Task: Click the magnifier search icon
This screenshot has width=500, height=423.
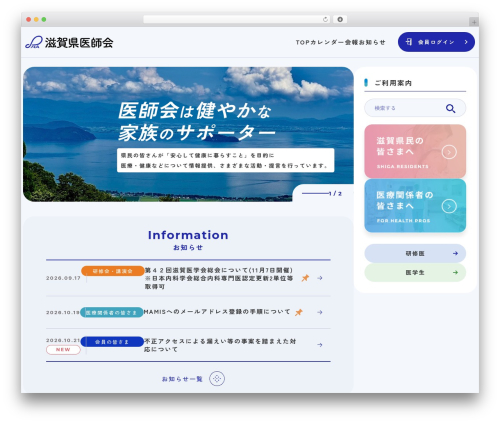Action: pos(450,108)
